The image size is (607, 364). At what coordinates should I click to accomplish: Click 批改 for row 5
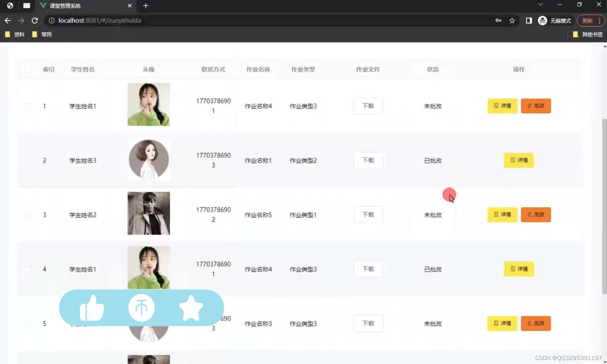pos(536,323)
